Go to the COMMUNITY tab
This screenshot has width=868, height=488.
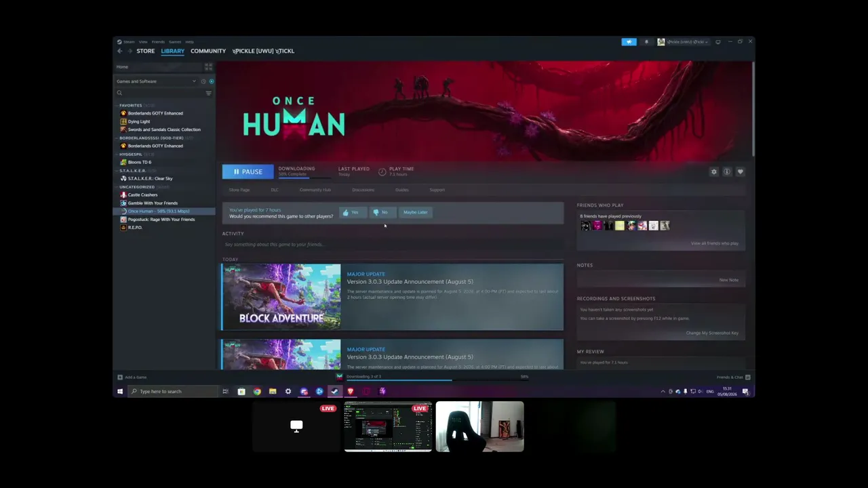coord(208,51)
